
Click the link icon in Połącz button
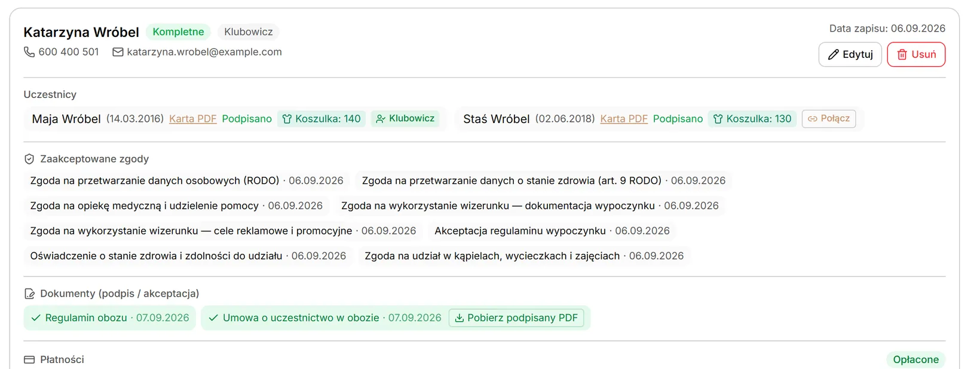coord(813,119)
